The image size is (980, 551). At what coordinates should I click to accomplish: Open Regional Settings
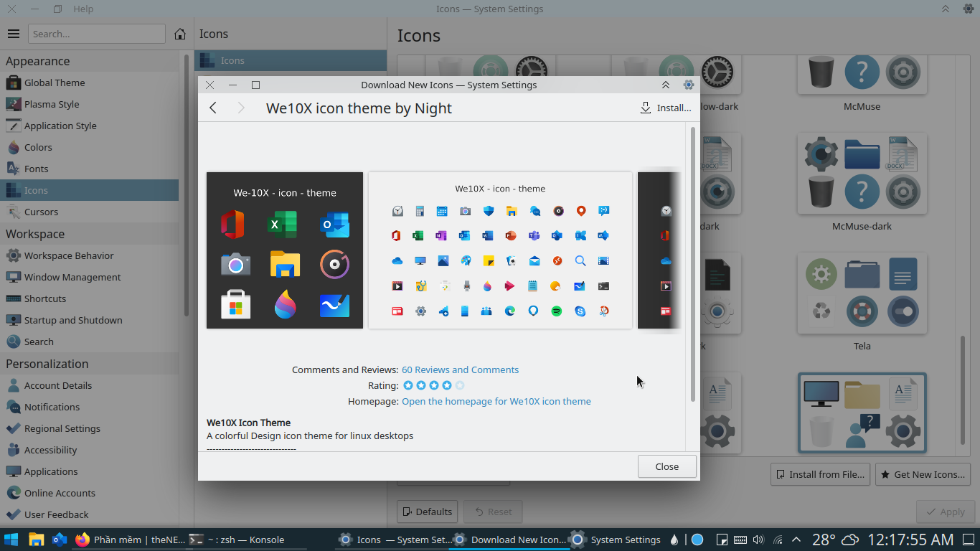tap(90, 428)
